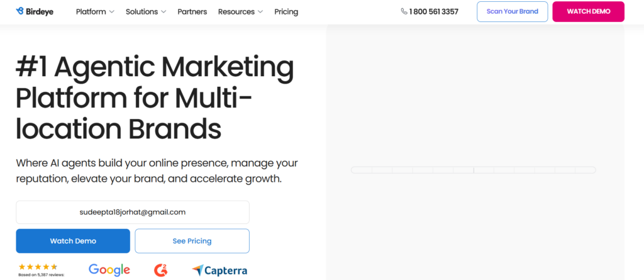644x280 pixels.
Task: Expand the Resources dropdown menu
Action: pyautogui.click(x=240, y=12)
